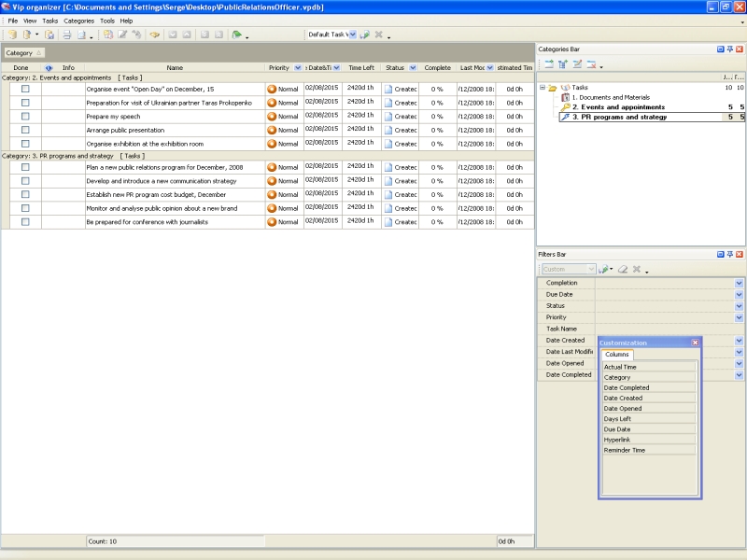The width and height of the screenshot is (747, 560).
Task: Click the Name column header
Action: coord(175,68)
